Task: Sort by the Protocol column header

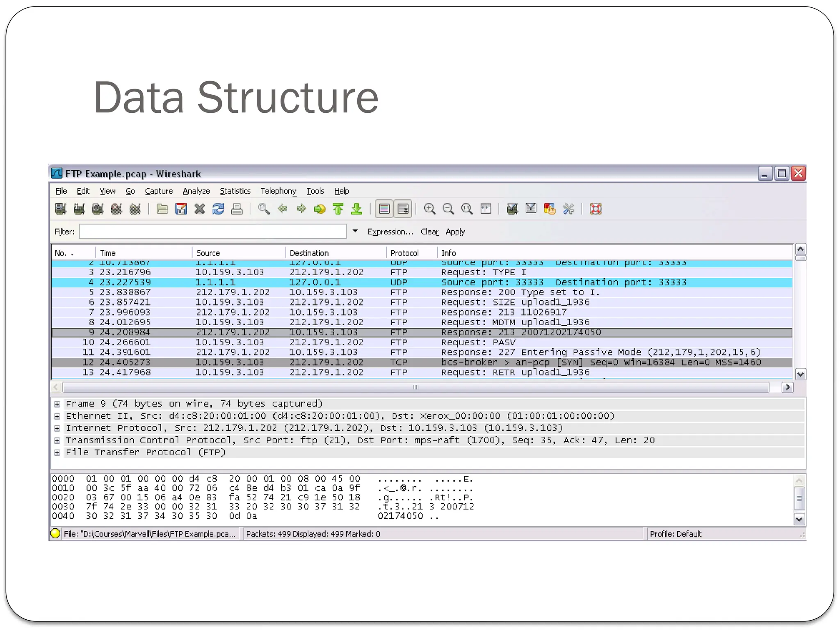Action: pyautogui.click(x=412, y=253)
